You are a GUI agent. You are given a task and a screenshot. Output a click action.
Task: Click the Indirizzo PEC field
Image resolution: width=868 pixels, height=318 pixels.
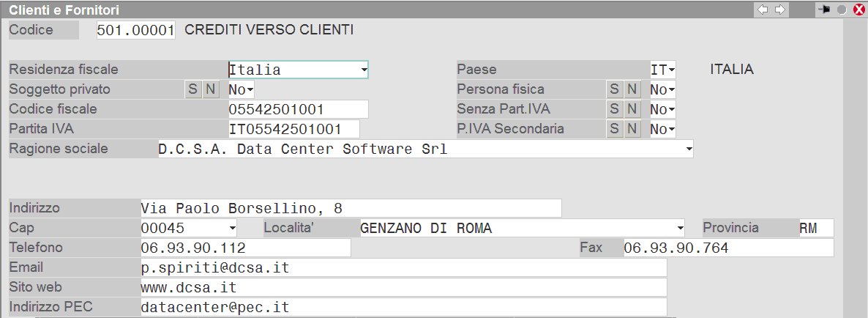coord(403,307)
